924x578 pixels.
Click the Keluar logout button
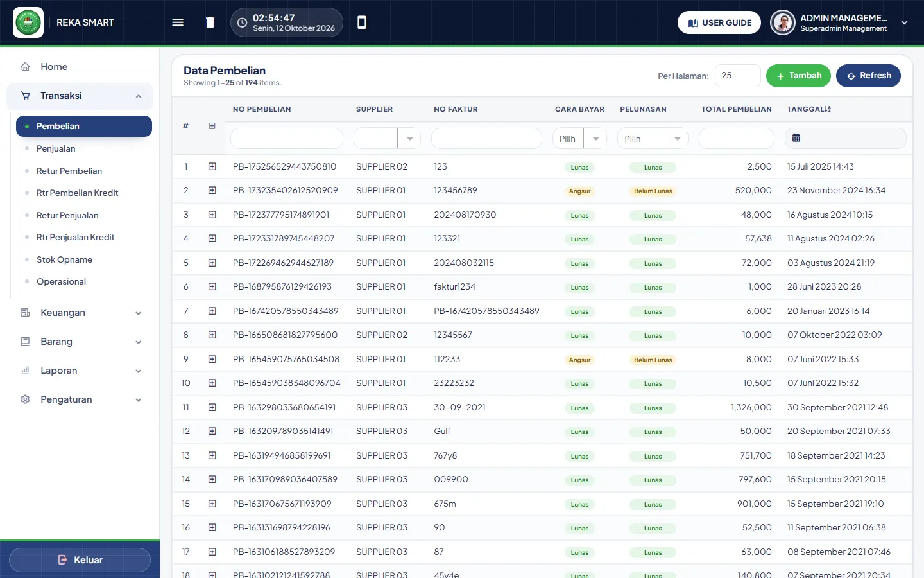(80, 560)
